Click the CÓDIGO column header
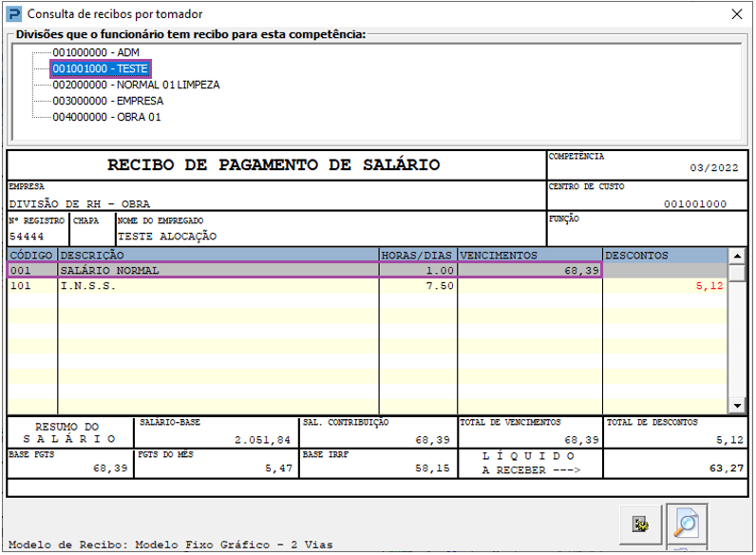 [32, 256]
